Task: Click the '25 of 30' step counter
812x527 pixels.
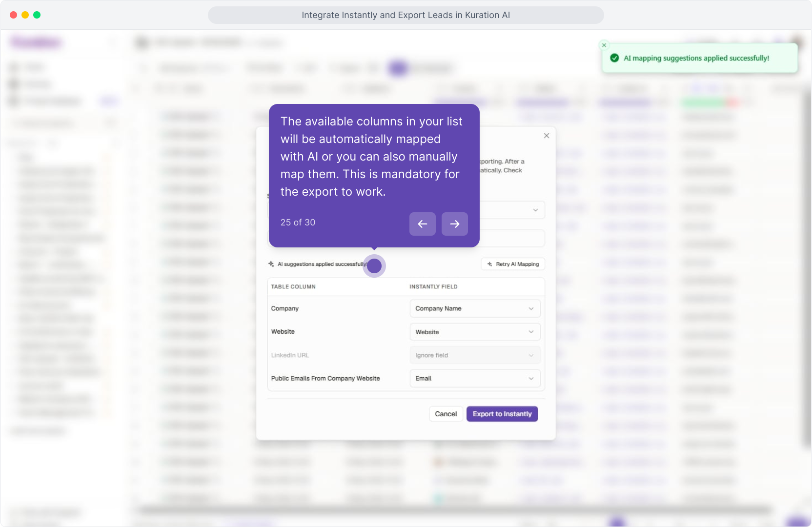Action: coord(298,223)
